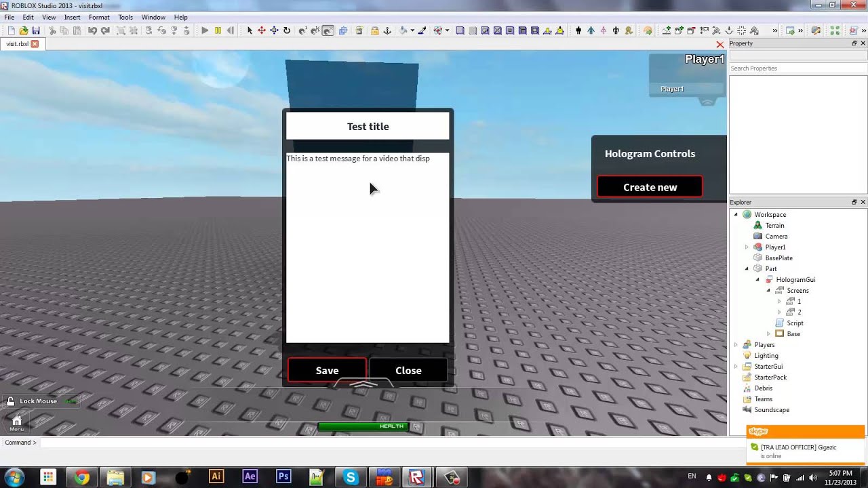The height and width of the screenshot is (488, 868).
Task: Click the Close button in hologram dialog
Action: pyautogui.click(x=408, y=370)
